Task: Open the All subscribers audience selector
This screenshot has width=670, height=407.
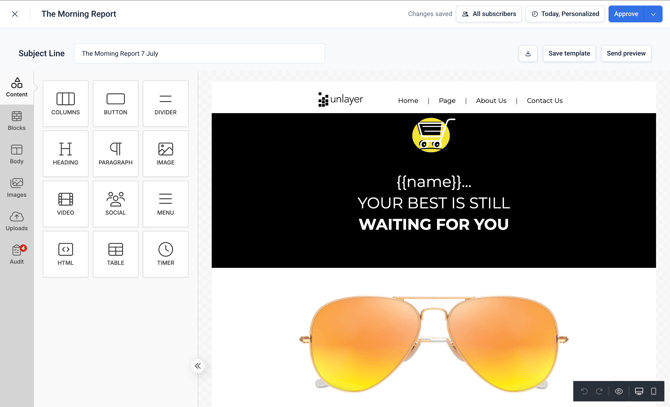Action: pos(489,14)
